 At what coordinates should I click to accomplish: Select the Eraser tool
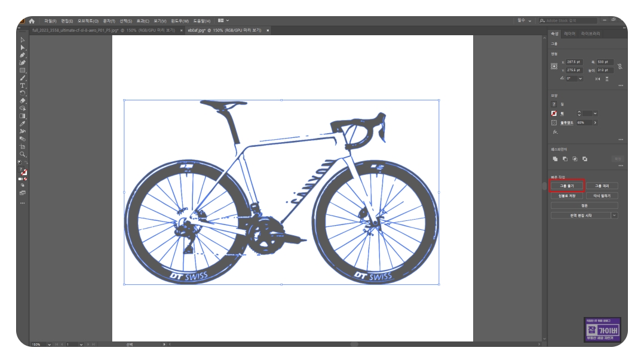23,101
